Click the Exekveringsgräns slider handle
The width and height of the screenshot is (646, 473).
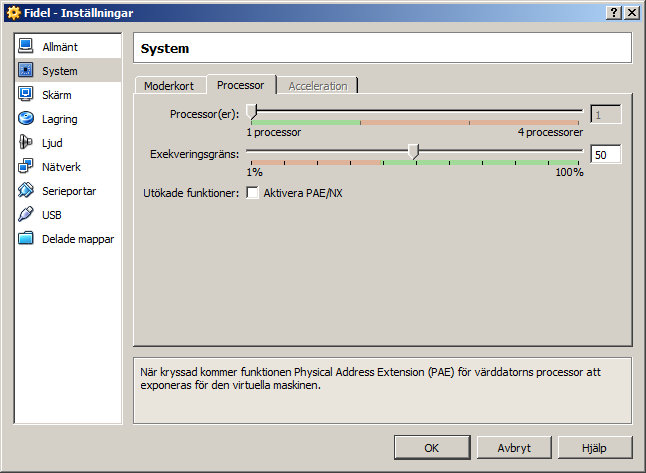coord(414,152)
